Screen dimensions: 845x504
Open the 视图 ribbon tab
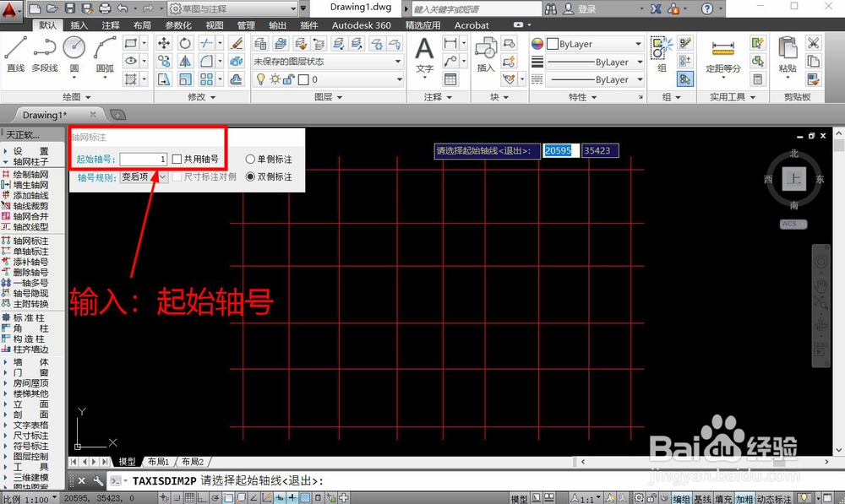[x=214, y=24]
